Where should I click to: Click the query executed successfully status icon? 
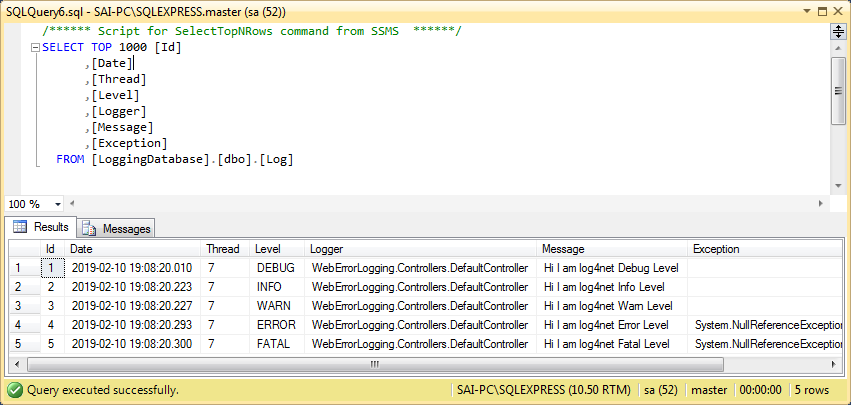click(x=15, y=390)
